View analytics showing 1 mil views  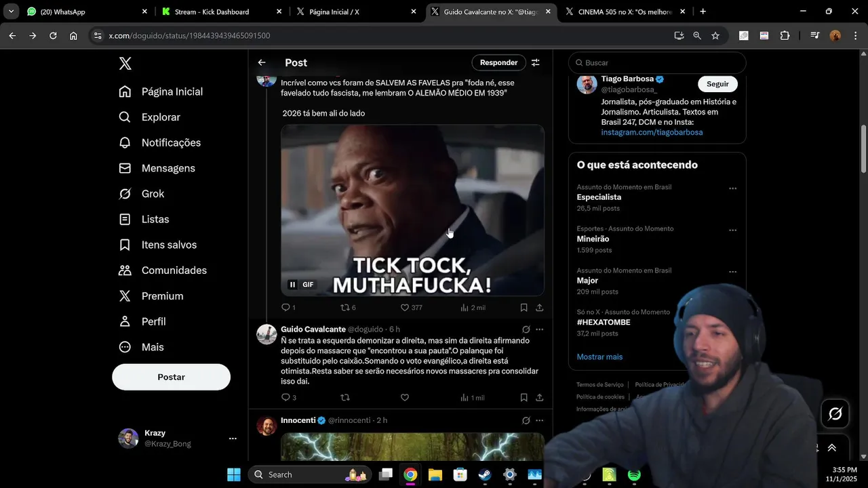coord(473,398)
